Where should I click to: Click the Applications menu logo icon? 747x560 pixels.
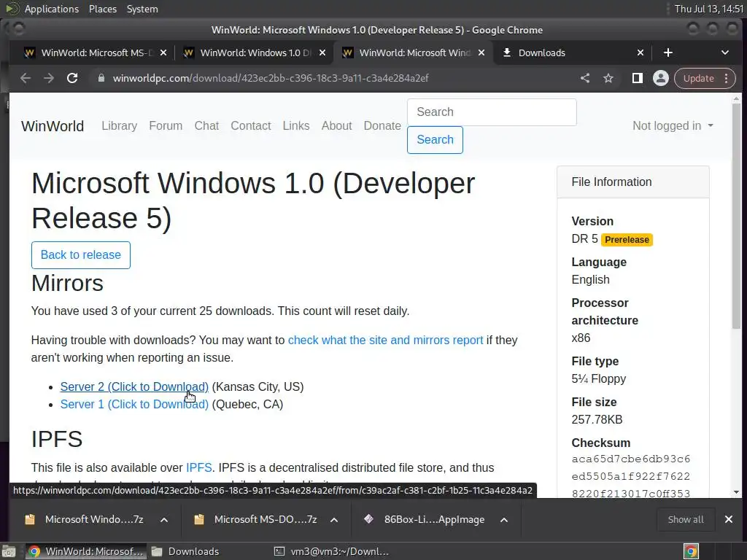(12, 9)
